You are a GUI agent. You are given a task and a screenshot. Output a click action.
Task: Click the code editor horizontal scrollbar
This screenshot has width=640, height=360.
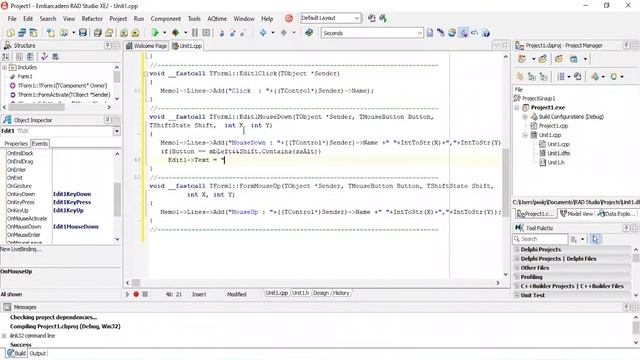(313, 282)
